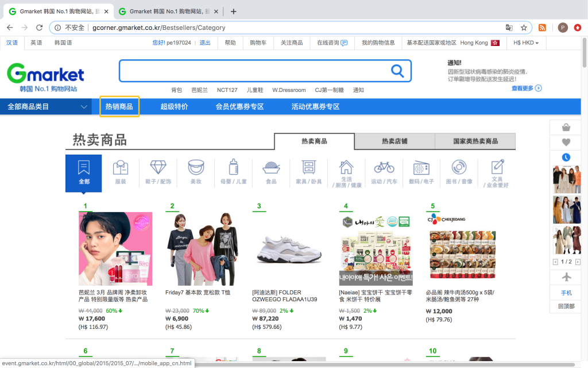The height and width of the screenshot is (368, 588).
Task: Open the sidebar heart wishlist icon
Action: pos(566,143)
